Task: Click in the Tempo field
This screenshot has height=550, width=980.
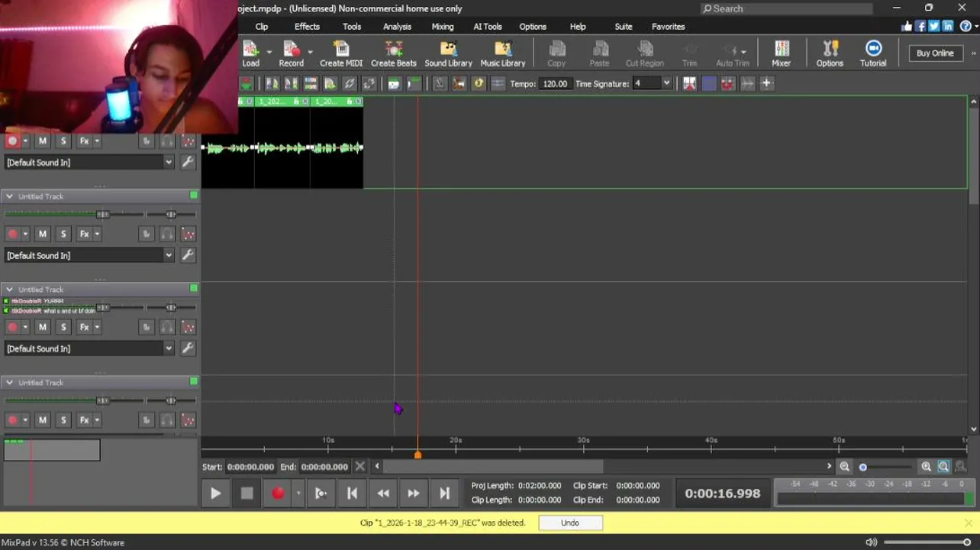Action: (x=555, y=83)
